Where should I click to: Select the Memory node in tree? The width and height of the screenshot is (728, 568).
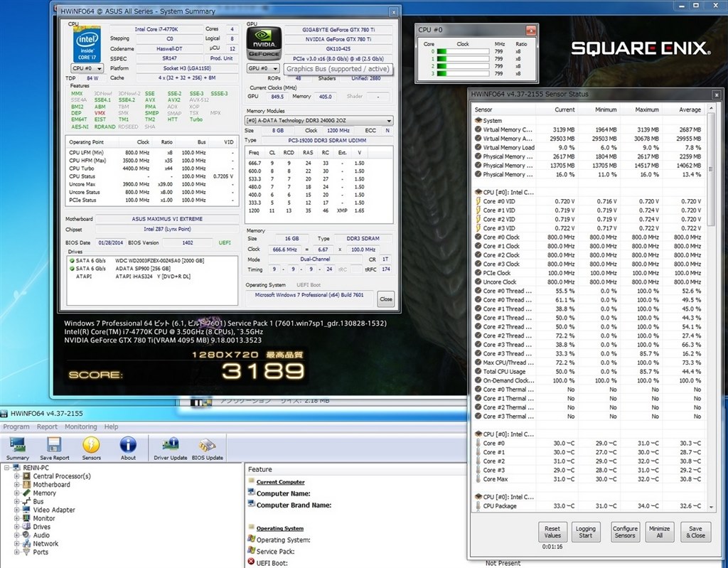[x=44, y=493]
